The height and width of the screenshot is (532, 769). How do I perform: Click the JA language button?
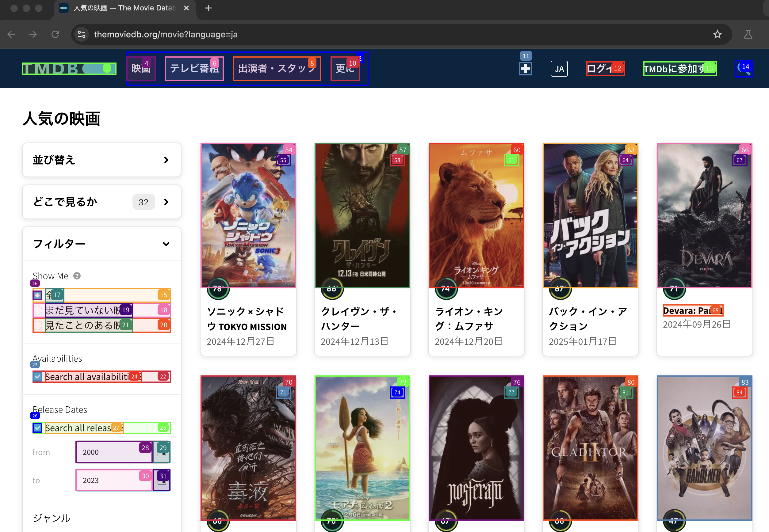point(559,69)
